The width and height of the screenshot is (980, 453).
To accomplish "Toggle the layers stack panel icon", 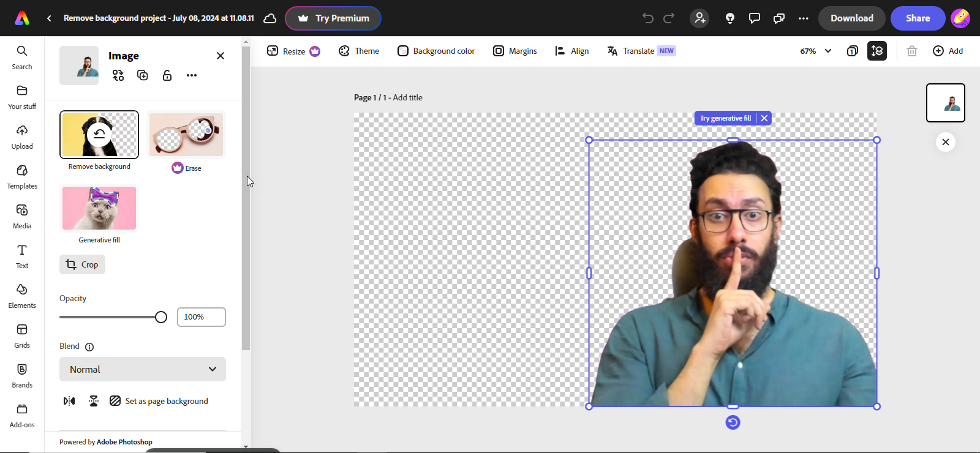I will (x=877, y=51).
